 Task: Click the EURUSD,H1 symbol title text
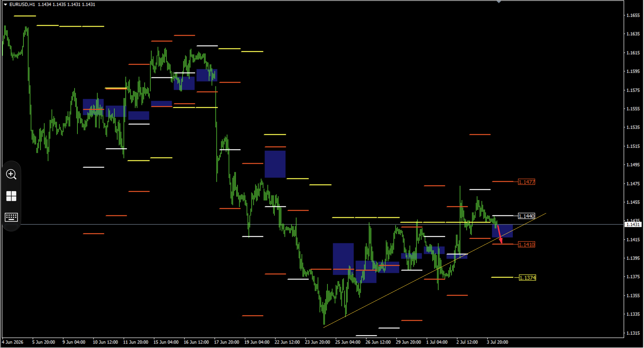pyautogui.click(x=22, y=4)
